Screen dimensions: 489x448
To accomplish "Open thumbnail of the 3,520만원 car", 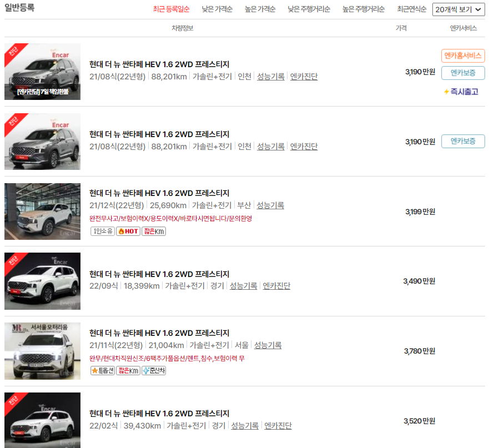I will pyautogui.click(x=42, y=420).
